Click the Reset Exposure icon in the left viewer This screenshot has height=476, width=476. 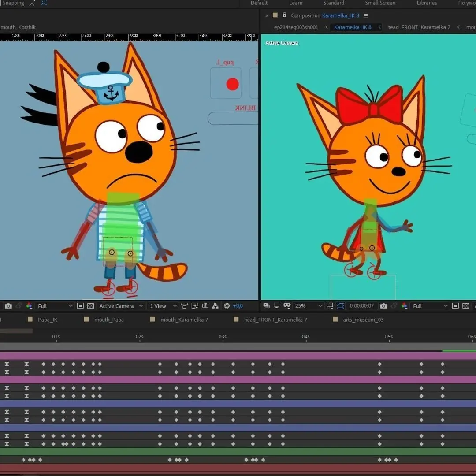(227, 306)
